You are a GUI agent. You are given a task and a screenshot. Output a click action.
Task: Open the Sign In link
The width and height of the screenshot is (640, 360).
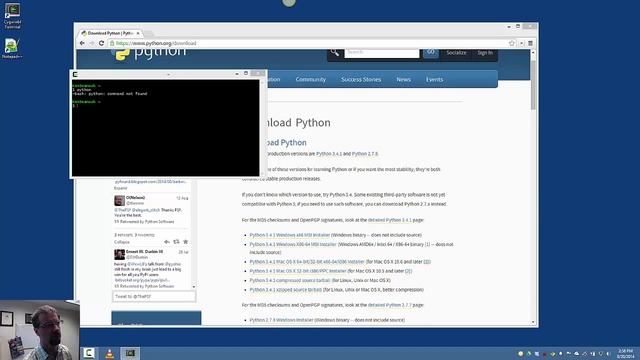[485, 53]
